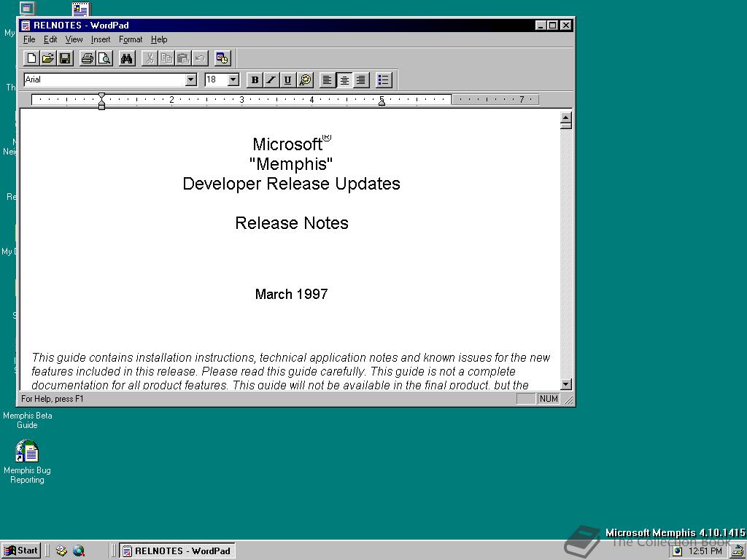Screen dimensions: 747x560
Task: Click the RELNOTES - WordPad taskbar button
Action: (177, 551)
